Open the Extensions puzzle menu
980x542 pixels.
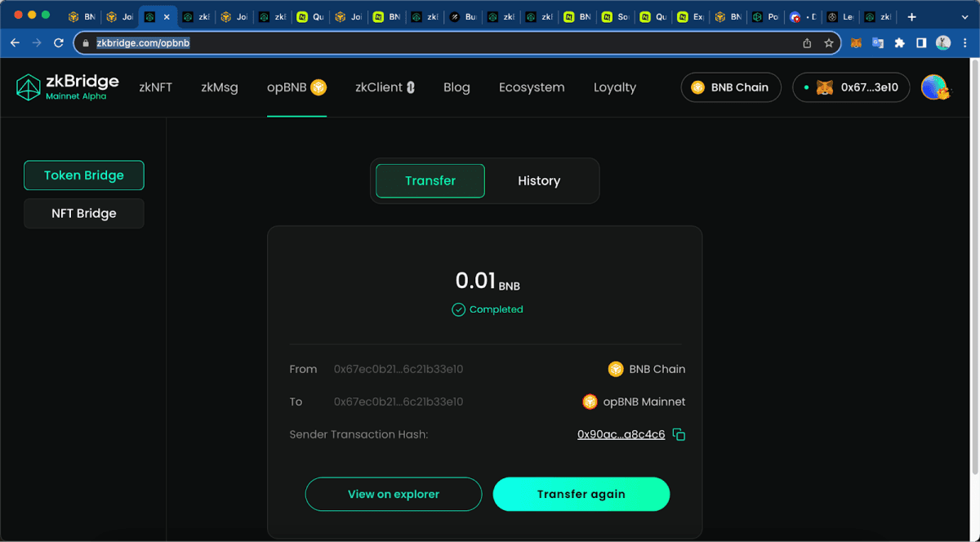[900, 42]
